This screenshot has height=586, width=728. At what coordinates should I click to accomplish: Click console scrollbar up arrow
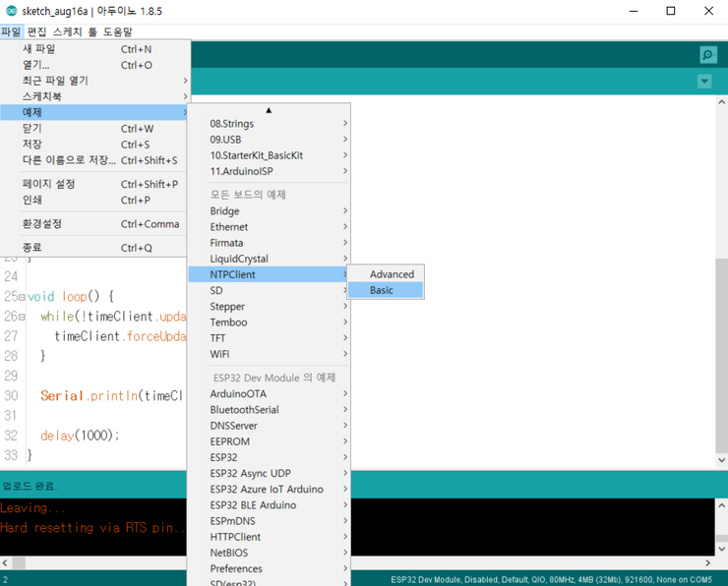[721, 504]
